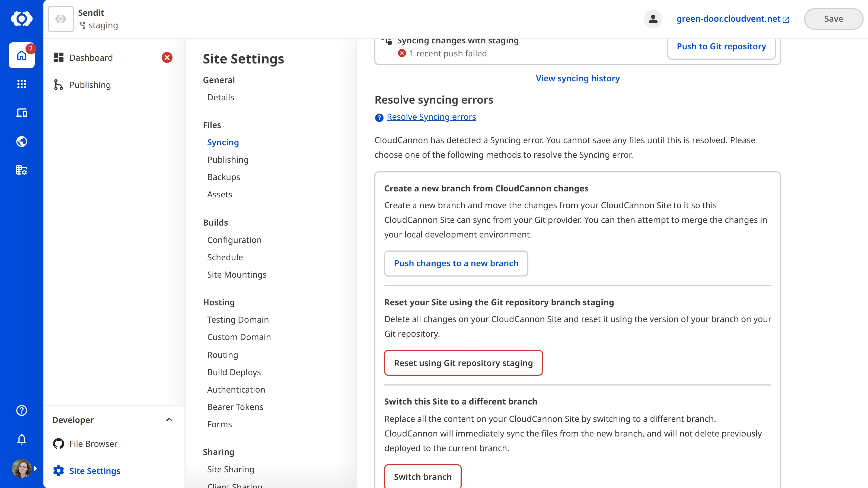Open the user avatar menu
The image size is (868, 488).
click(22, 468)
